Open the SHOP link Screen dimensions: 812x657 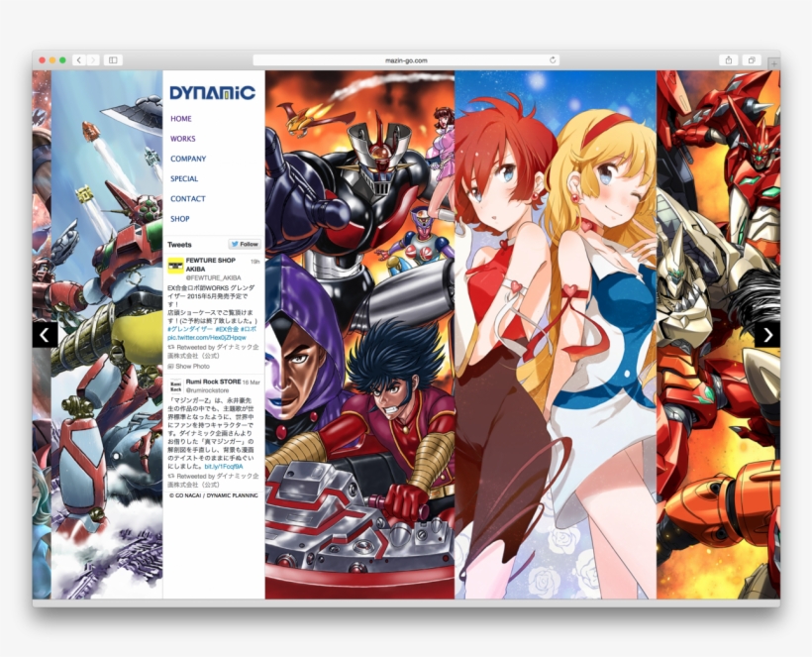pos(180,219)
